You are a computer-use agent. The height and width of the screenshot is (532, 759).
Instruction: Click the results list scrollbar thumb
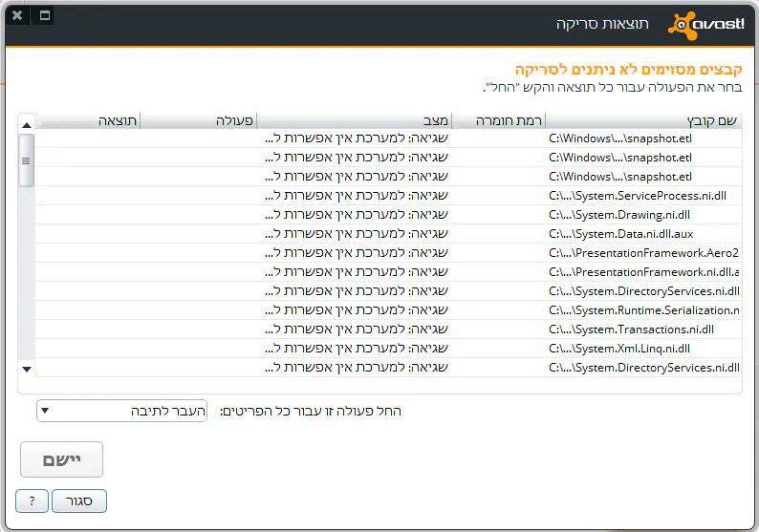click(x=27, y=160)
